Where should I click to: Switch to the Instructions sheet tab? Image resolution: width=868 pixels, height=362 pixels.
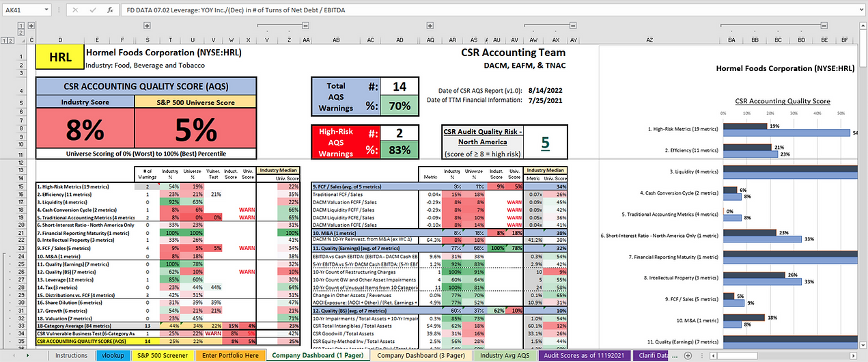click(x=72, y=356)
